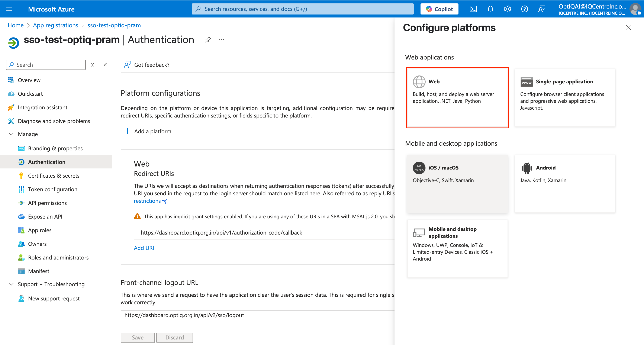Click the Branding & properties icon

coord(21,148)
